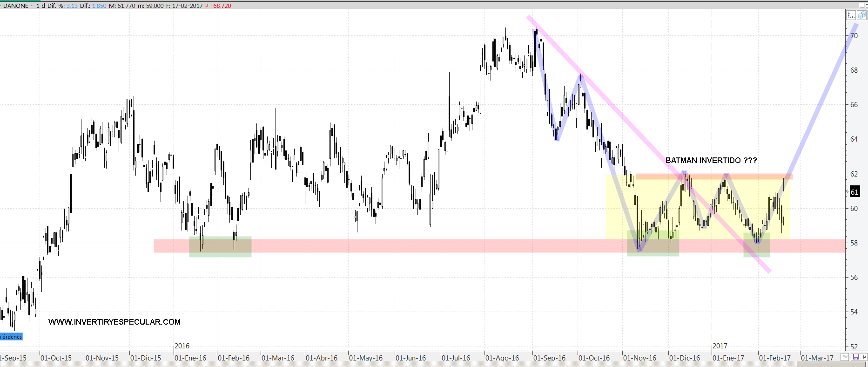The image size is (868, 367).
Task: Select the BATMAN INVERTIDO ??? text annotation
Action: click(711, 160)
